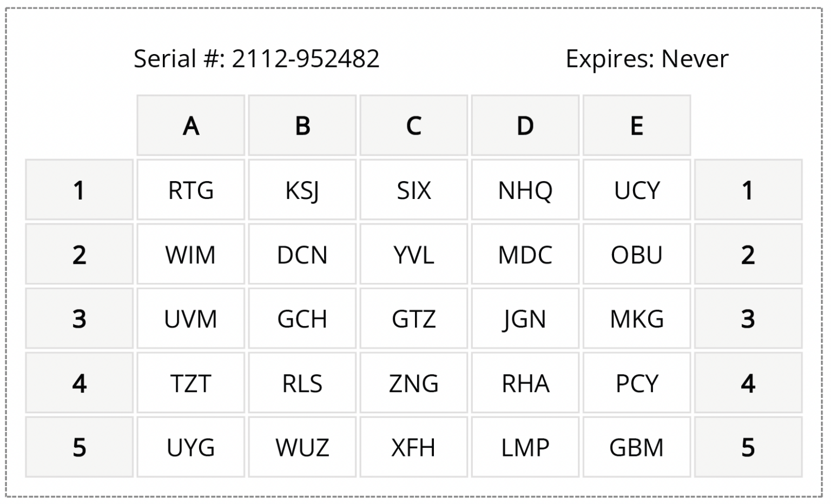Screen dimensions: 831x504
Task: Click the cell containing KSJ
Action: click(x=302, y=190)
